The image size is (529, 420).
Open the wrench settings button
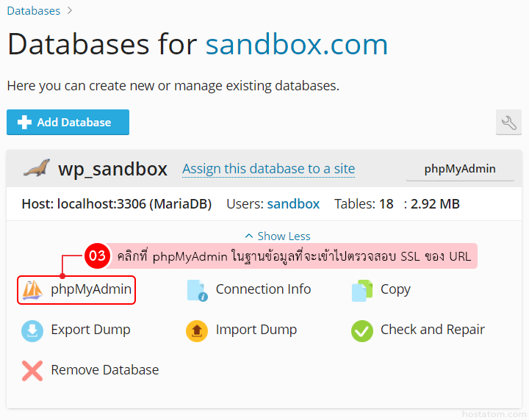click(508, 123)
